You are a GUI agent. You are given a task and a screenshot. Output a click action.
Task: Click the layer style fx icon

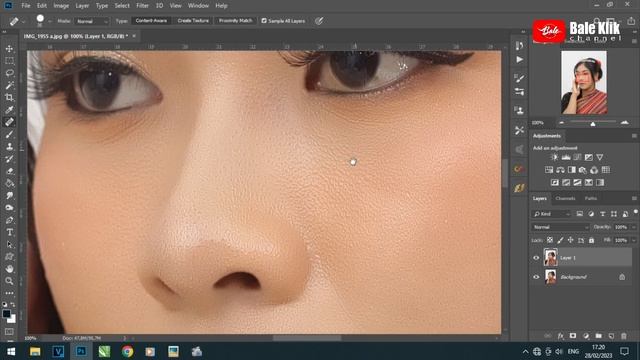pyautogui.click(x=560, y=336)
